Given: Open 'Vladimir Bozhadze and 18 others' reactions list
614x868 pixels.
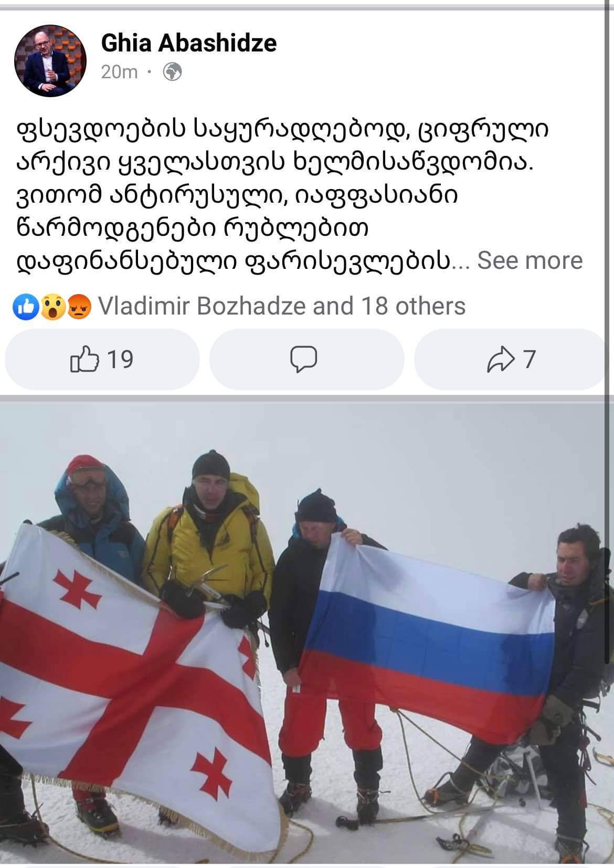Looking at the screenshot, I should tap(282, 306).
